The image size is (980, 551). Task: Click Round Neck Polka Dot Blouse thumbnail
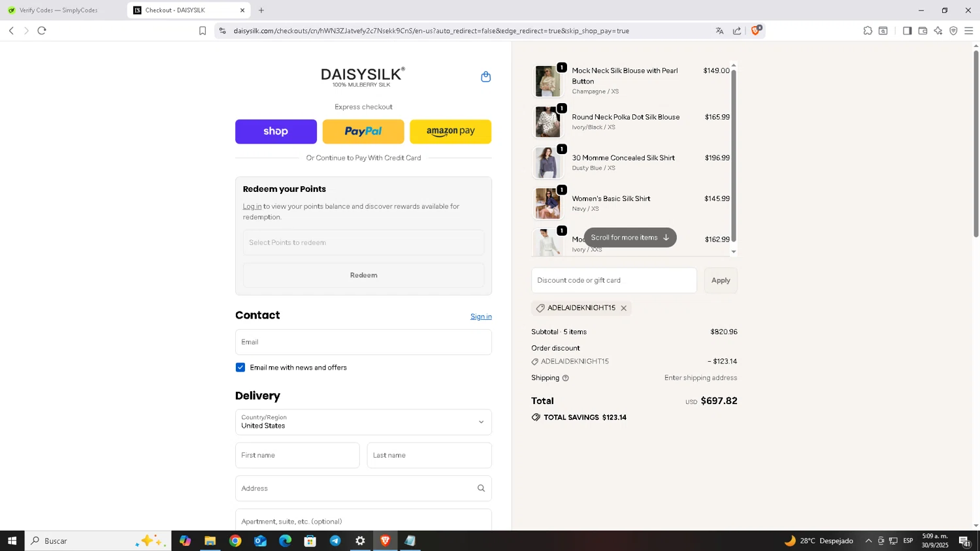[547, 122]
